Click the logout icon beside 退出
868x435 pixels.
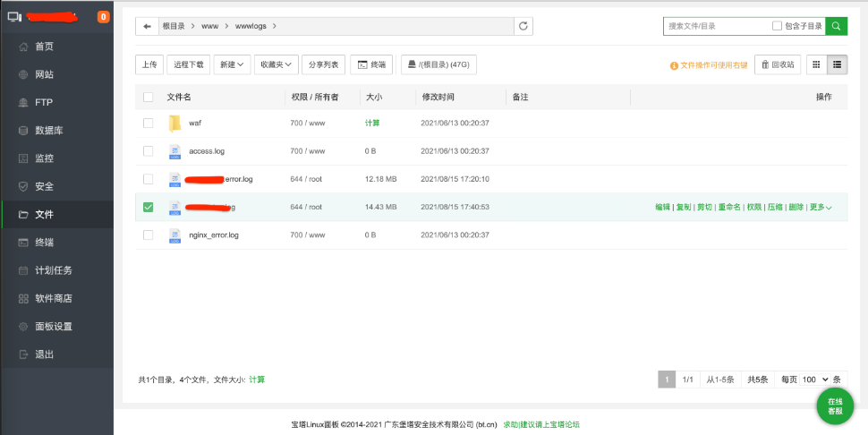23,354
